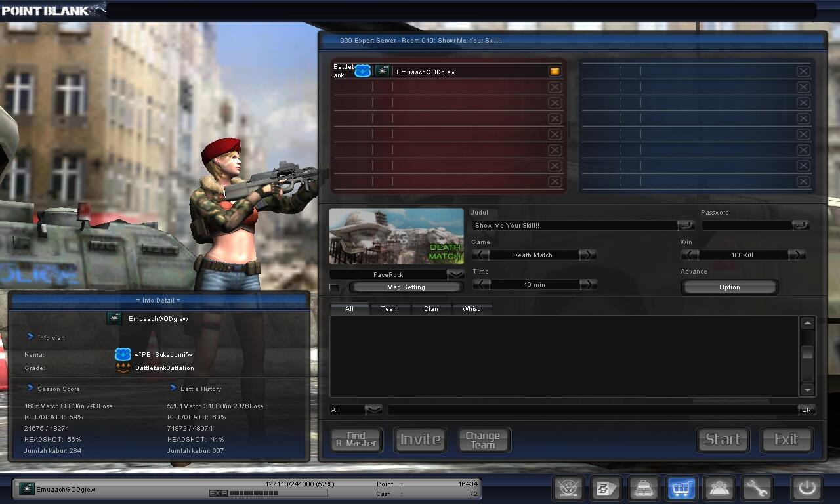Click the Password input field

(x=747, y=225)
